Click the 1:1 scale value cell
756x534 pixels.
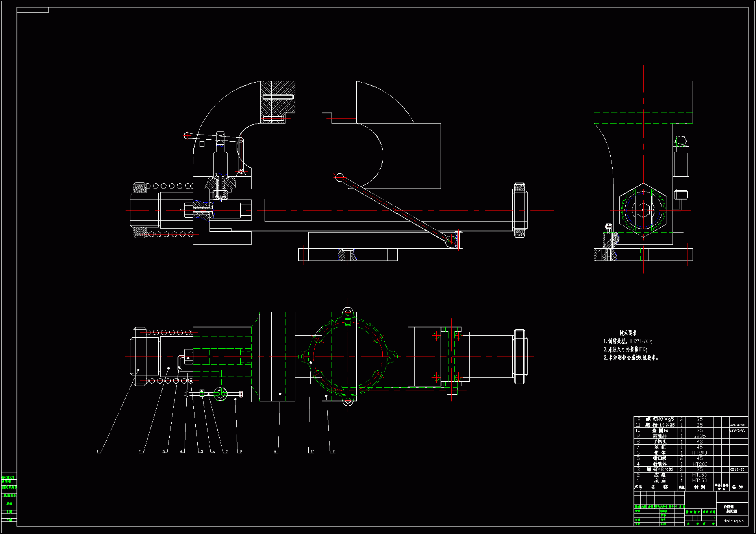[712, 518]
